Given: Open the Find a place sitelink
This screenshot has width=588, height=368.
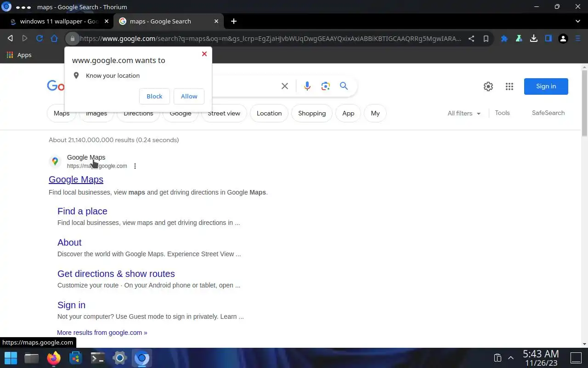Looking at the screenshot, I should pos(82,211).
